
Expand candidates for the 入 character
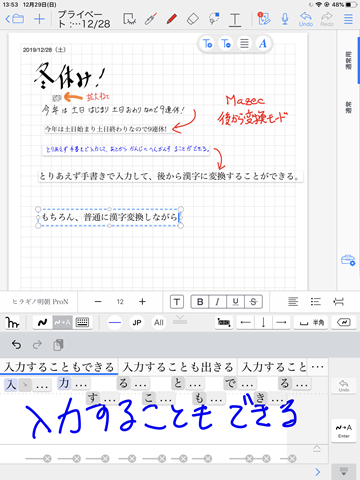click(x=24, y=385)
